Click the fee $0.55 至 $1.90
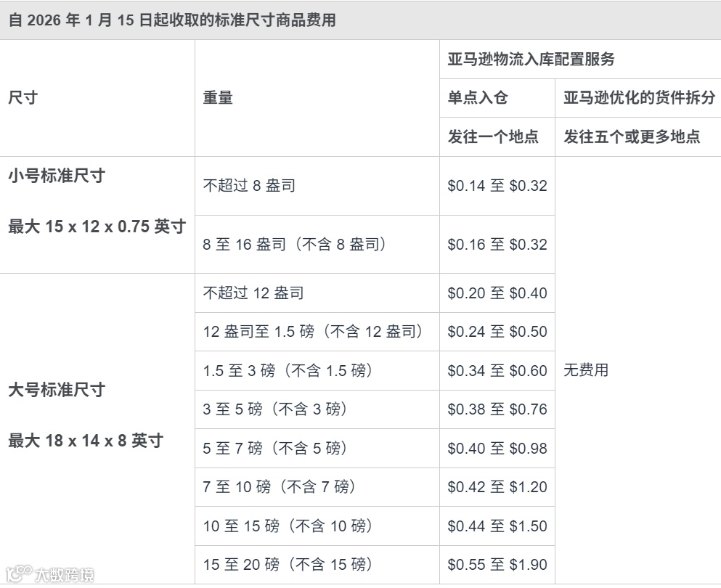 point(497,565)
